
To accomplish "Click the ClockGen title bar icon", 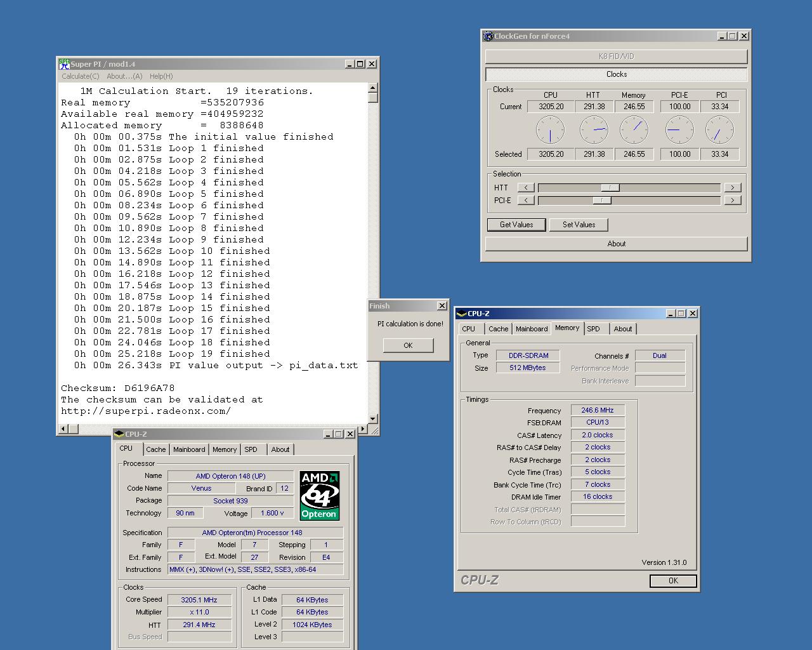I will coord(488,36).
